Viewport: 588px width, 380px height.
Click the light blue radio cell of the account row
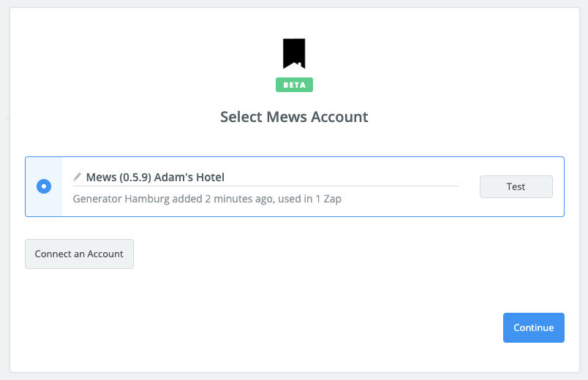44,186
